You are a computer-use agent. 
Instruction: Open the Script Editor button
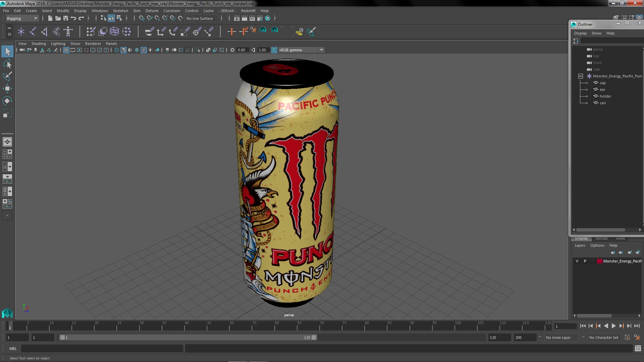tap(638, 349)
